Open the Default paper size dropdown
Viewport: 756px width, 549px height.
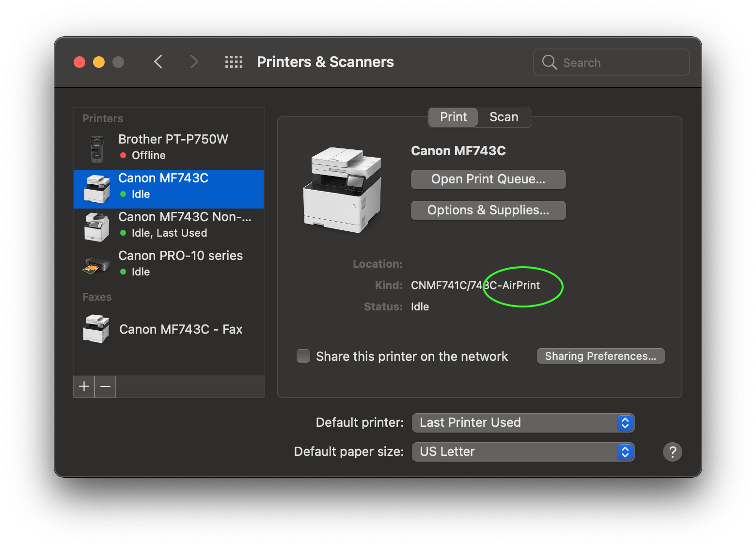click(523, 452)
